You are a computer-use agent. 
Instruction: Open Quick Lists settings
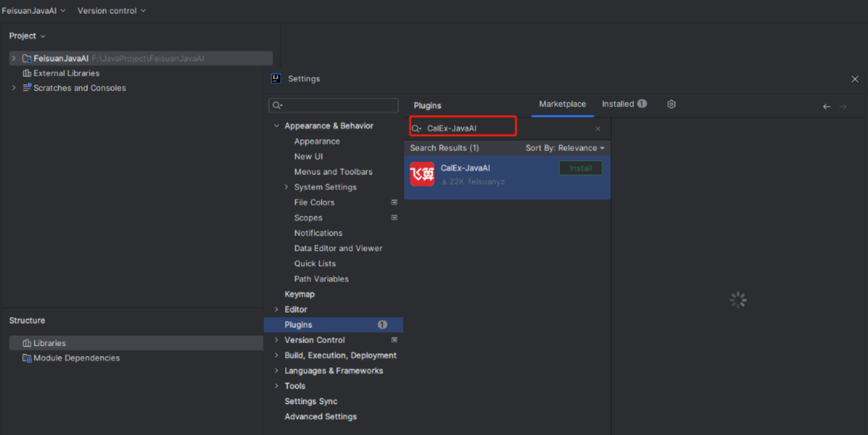click(315, 263)
